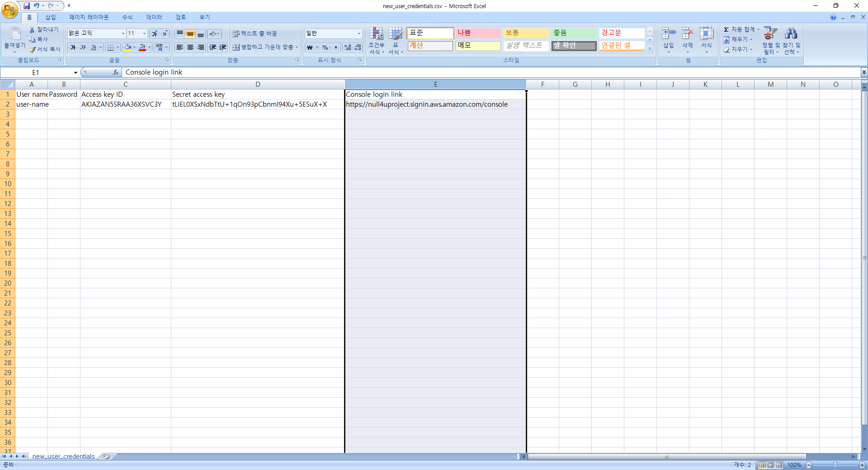Expand font color dropdown arrow

point(149,47)
